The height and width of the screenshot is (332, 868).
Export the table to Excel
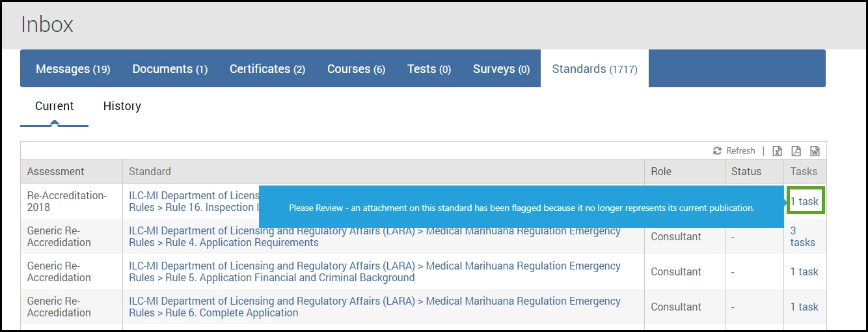pyautogui.click(x=777, y=151)
